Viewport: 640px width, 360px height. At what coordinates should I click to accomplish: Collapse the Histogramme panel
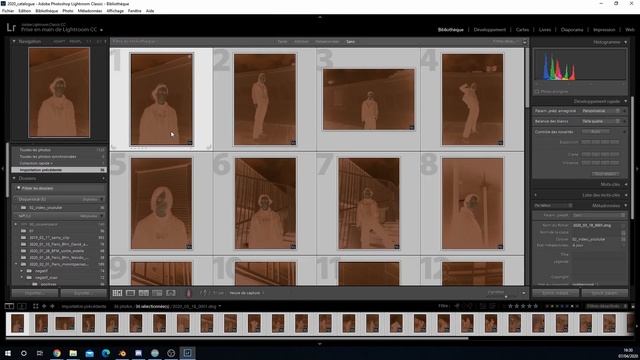626,42
